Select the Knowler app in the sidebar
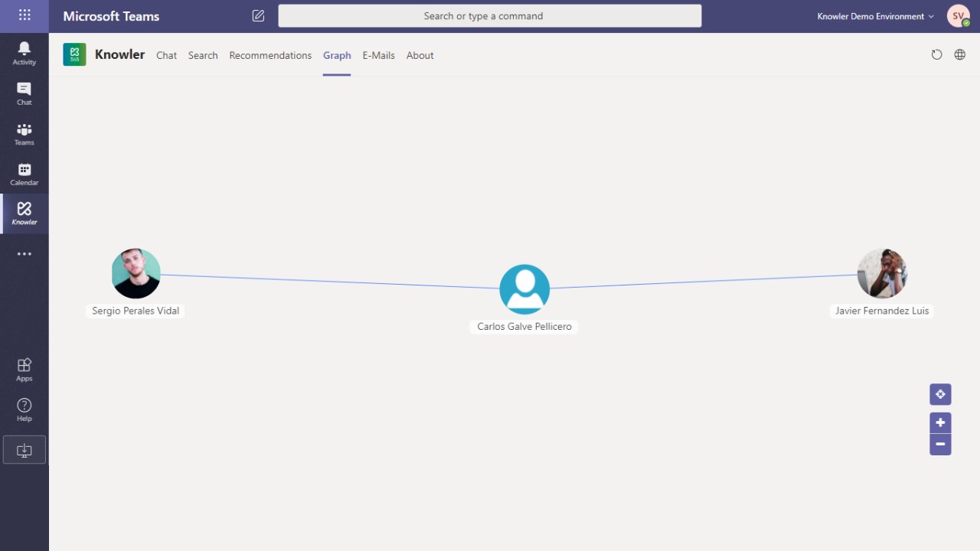The width and height of the screenshot is (980, 551). point(24,214)
